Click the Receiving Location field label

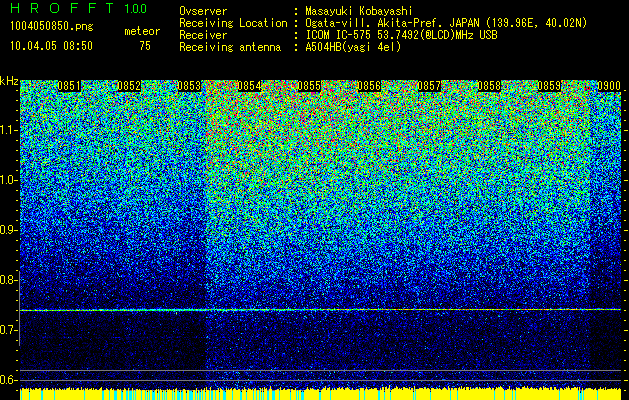point(233,24)
